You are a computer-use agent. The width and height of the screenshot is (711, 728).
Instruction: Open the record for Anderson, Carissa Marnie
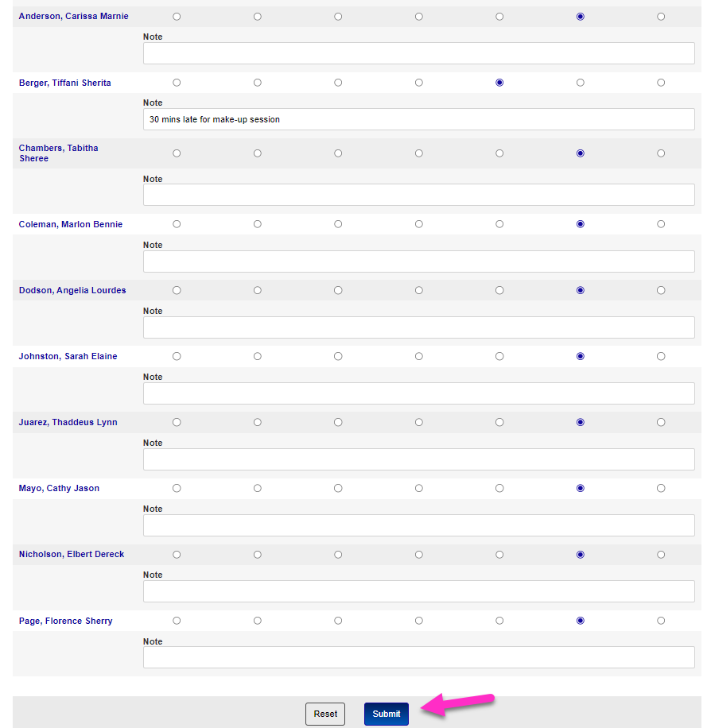pyautogui.click(x=73, y=16)
